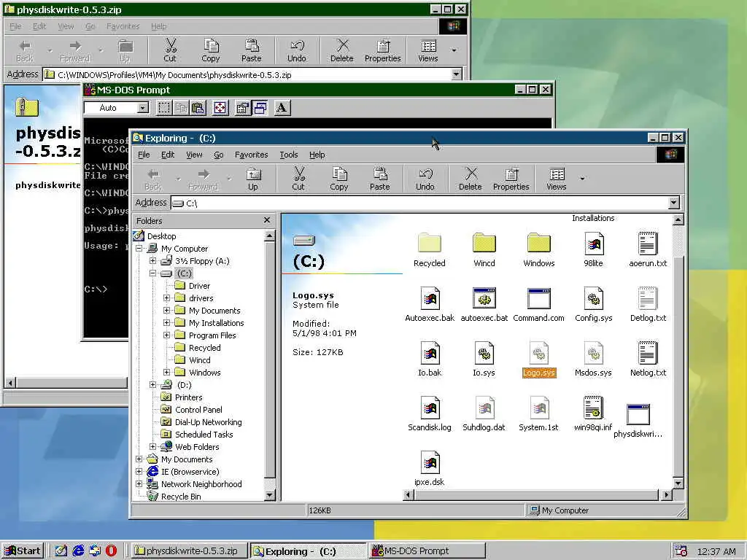
Task: Select Dial-Up Networking in the tree
Action: (208, 422)
